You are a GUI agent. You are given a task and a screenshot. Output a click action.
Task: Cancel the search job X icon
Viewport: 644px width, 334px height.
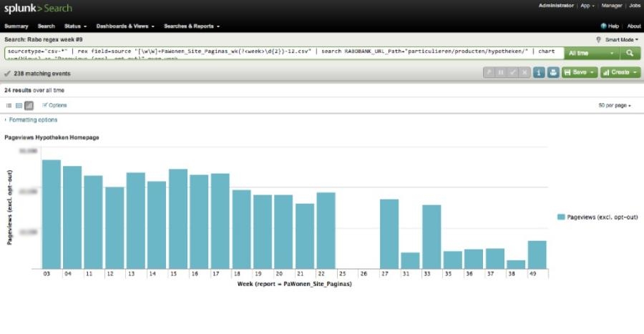tap(525, 73)
